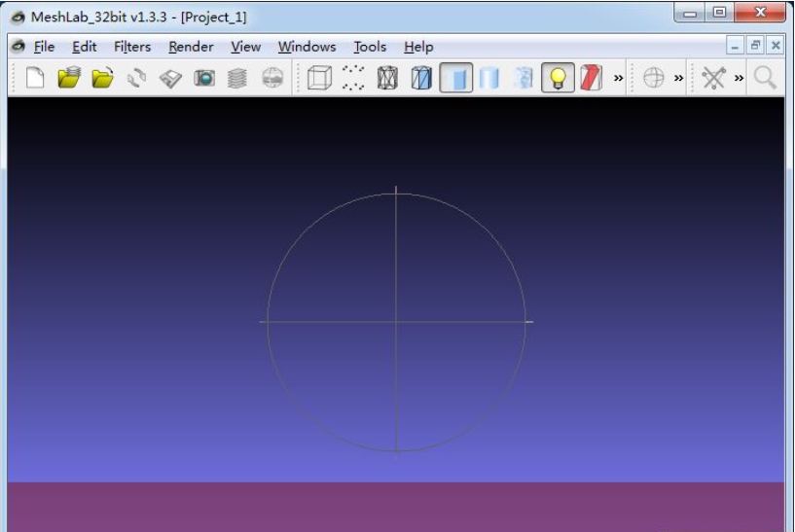The image size is (795, 532).
Task: Open the View menu
Action: [x=246, y=47]
